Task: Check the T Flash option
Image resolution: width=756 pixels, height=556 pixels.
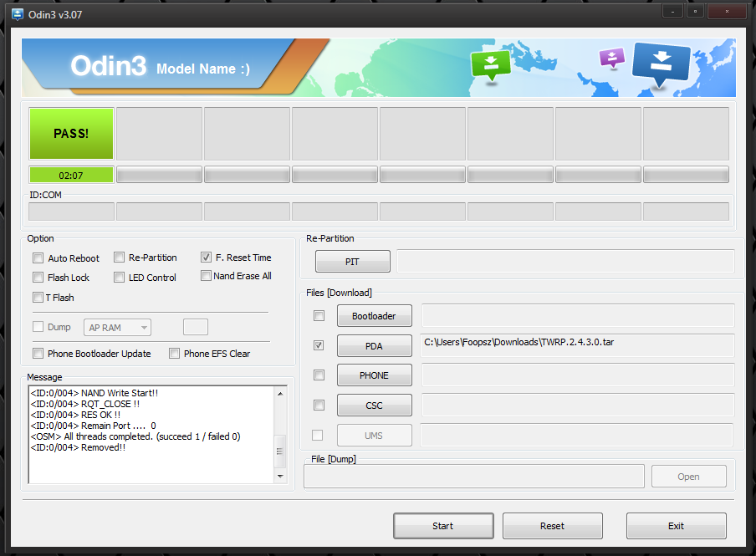Action: pyautogui.click(x=38, y=297)
